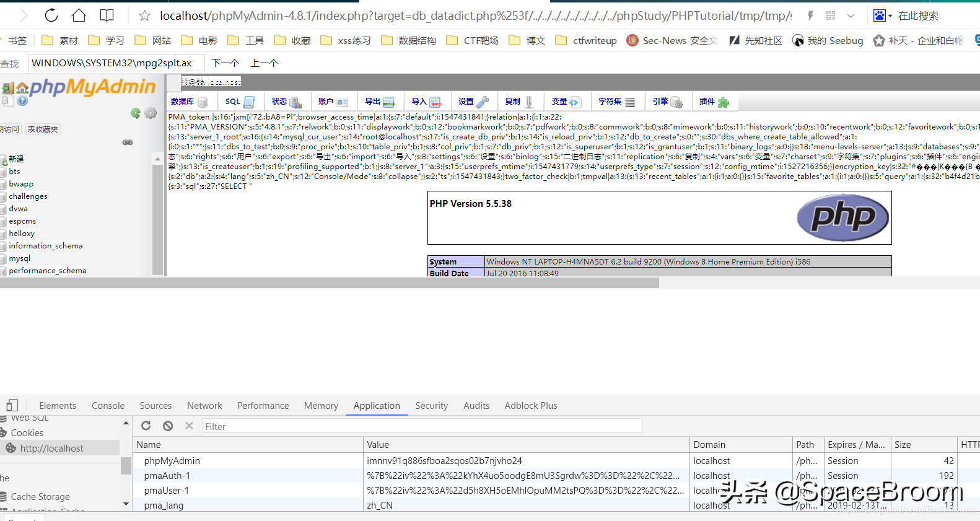Open the SQL tab in phpMyAdmin
The image size is (980, 521).
(240, 102)
